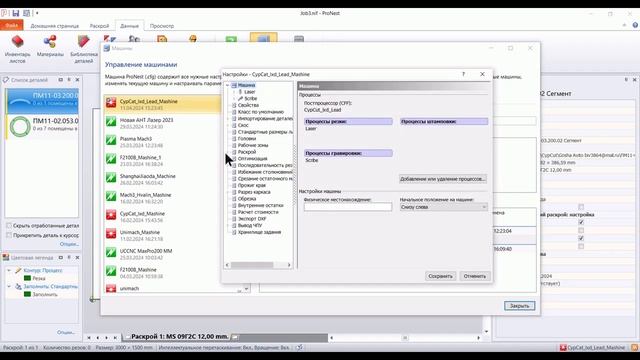This screenshot has height=360, width=640.
Task: Open the Экспорт DXF settings page
Action: (252, 219)
